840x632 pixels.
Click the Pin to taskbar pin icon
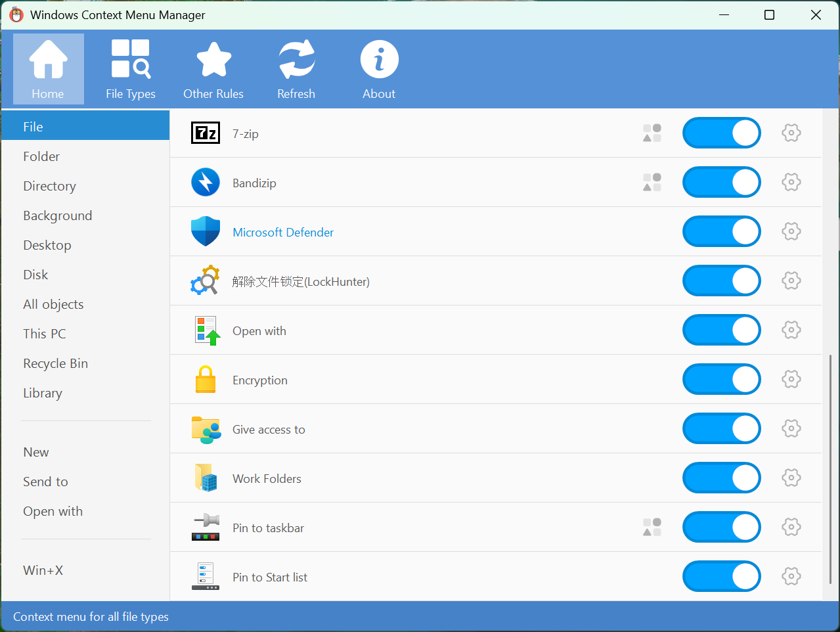[x=206, y=527]
